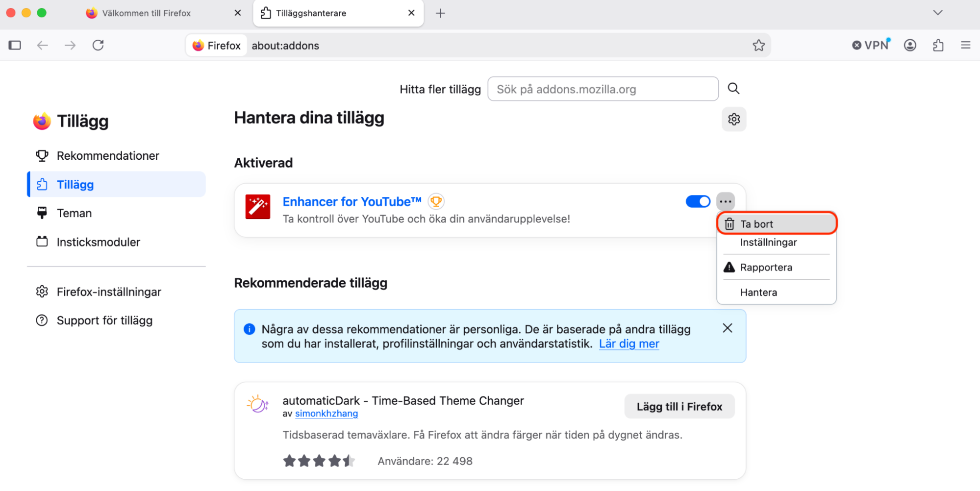The width and height of the screenshot is (980, 491).
Task: Switch to the Välkommen till Firefox tab
Action: click(x=147, y=13)
